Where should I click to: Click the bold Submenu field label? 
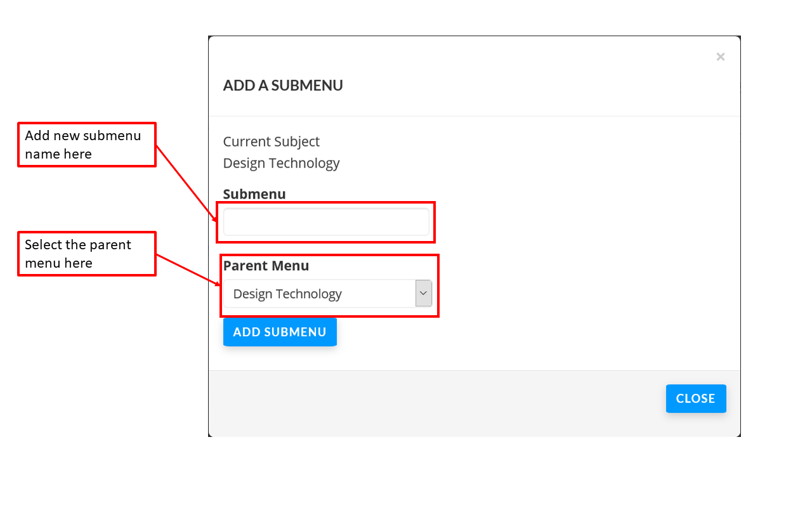[x=254, y=194]
